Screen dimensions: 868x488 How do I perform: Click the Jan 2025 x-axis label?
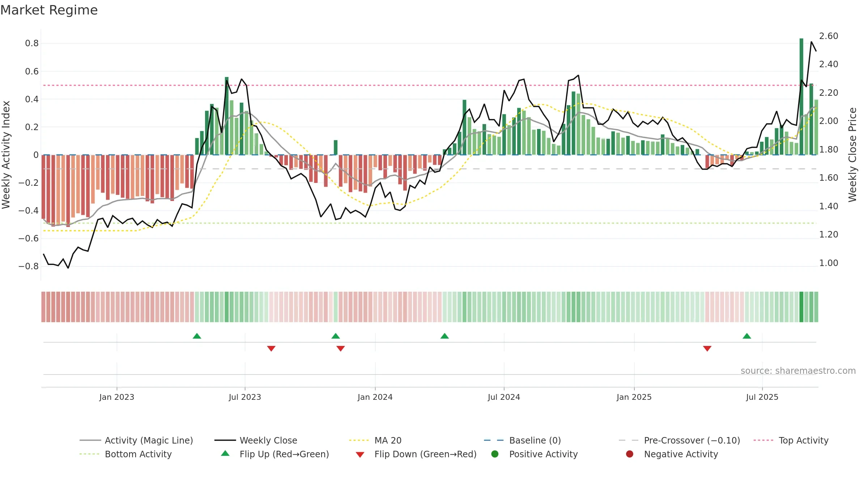click(634, 397)
